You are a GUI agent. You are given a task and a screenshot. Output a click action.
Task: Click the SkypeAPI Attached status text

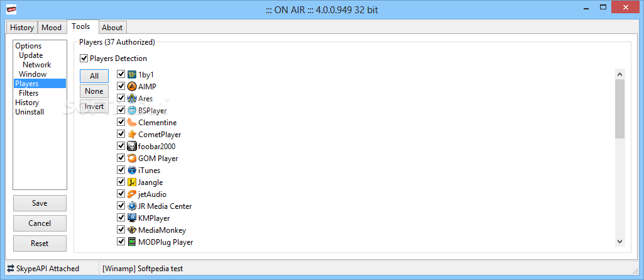[x=48, y=269]
